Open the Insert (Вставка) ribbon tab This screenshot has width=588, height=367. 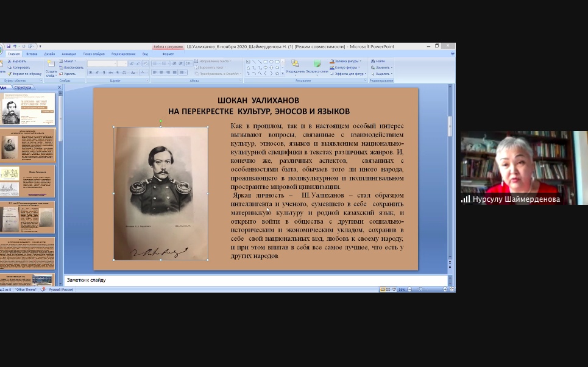click(32, 54)
